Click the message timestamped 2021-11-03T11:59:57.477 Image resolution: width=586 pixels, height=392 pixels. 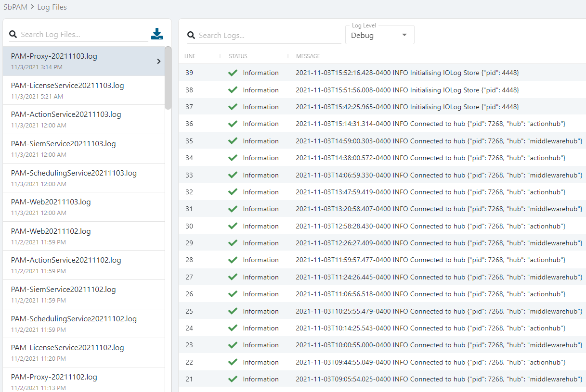tap(430, 260)
